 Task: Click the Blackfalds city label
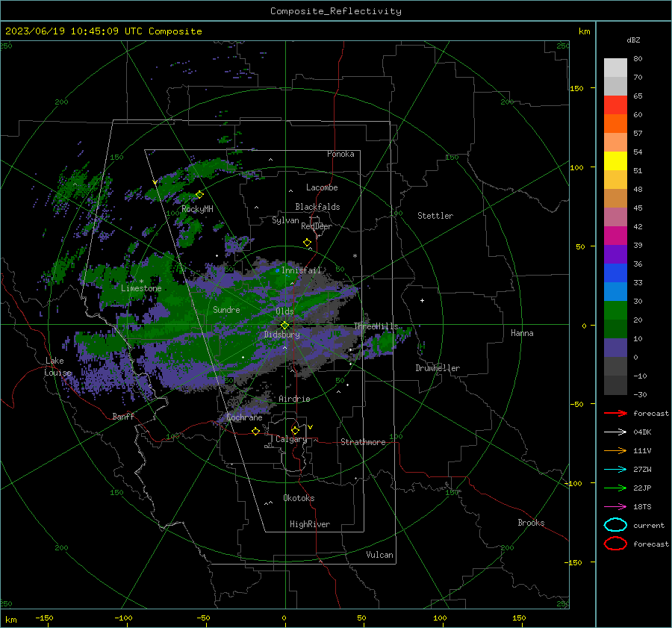(317, 207)
